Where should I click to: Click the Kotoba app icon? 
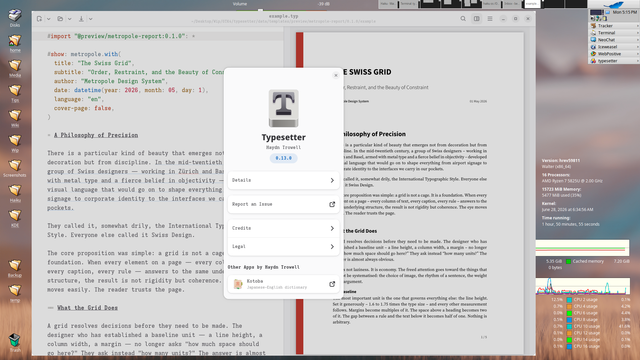(x=238, y=284)
